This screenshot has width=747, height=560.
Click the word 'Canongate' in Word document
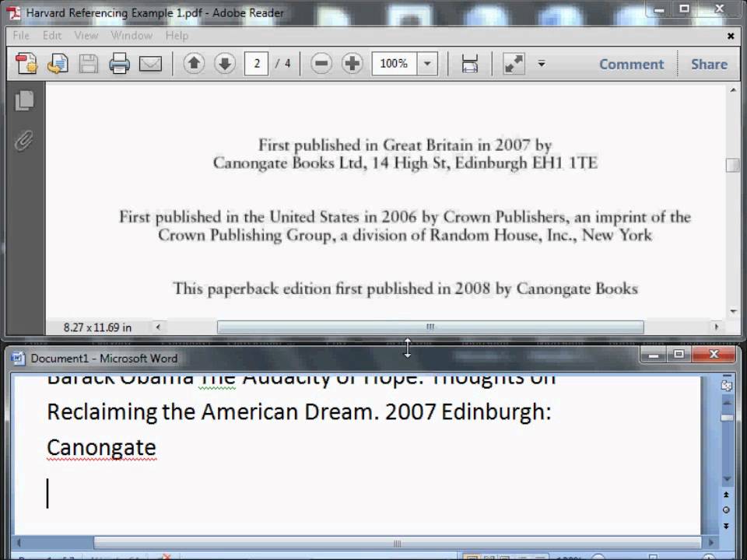[x=101, y=448]
